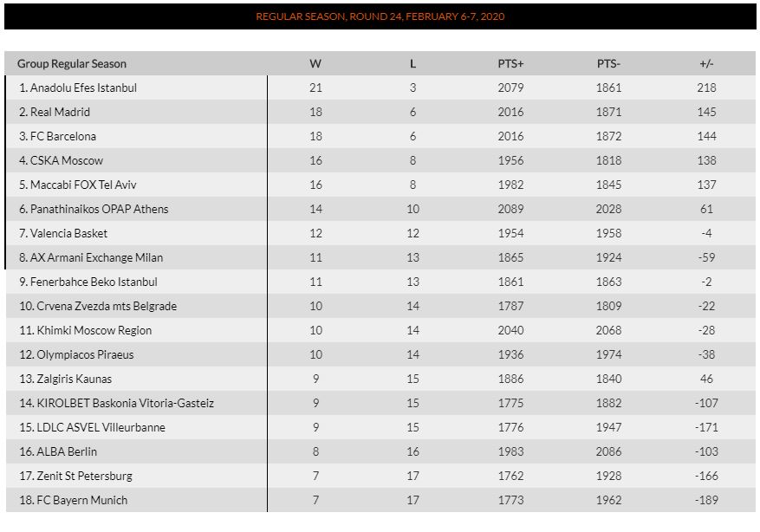Open Fenerbahce Beko Istanbul team page
Screen dimensions: 760x532
coord(94,282)
